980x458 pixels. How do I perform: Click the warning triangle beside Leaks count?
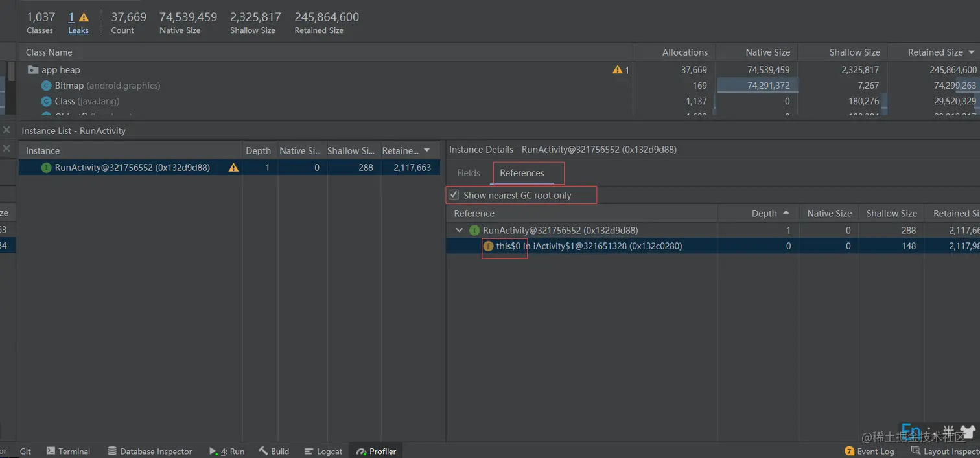[x=84, y=17]
